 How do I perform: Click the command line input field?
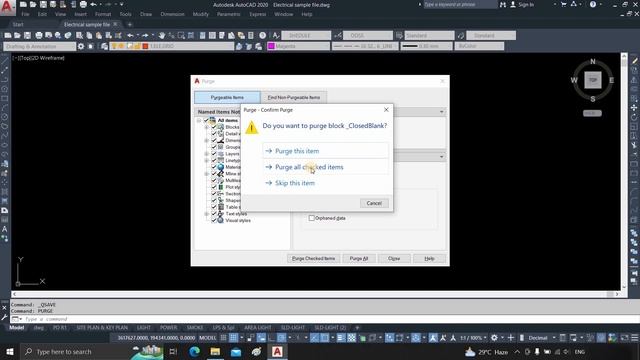(322, 319)
